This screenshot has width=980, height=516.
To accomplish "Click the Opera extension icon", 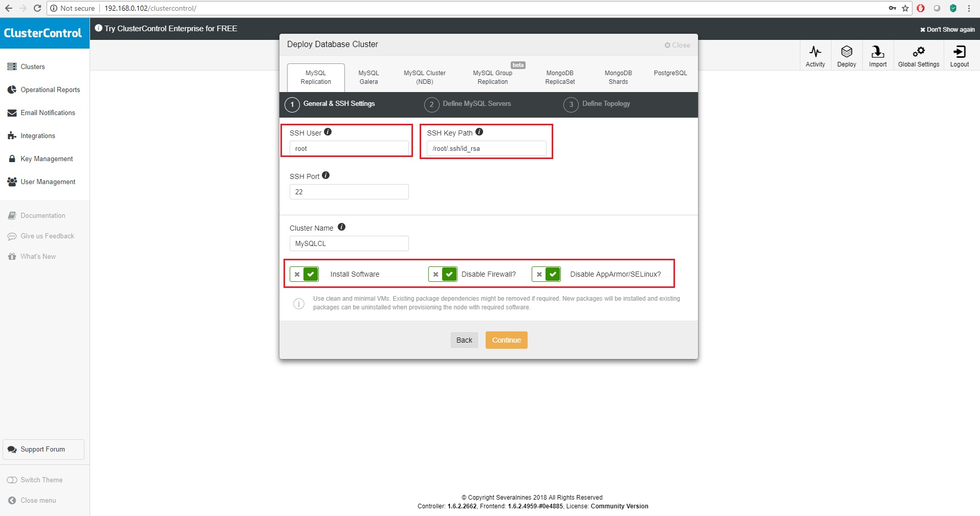I will coord(921,8).
